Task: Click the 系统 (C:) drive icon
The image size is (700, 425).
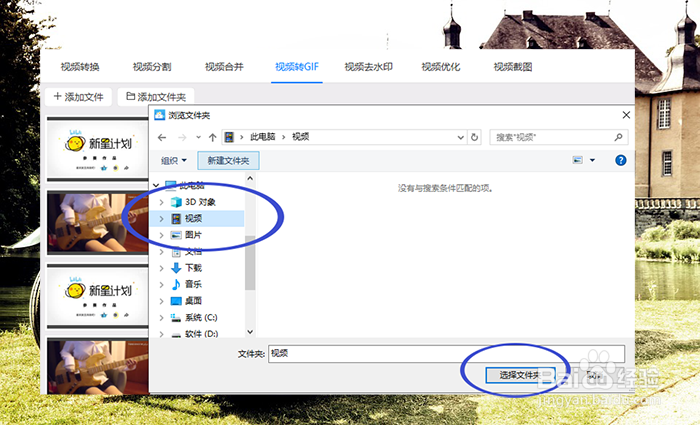Action: pyautogui.click(x=176, y=318)
